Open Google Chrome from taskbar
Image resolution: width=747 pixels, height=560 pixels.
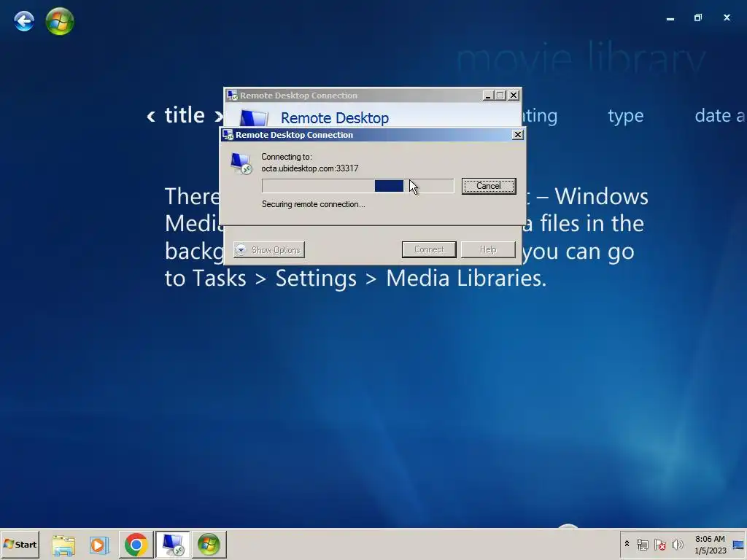point(136,545)
